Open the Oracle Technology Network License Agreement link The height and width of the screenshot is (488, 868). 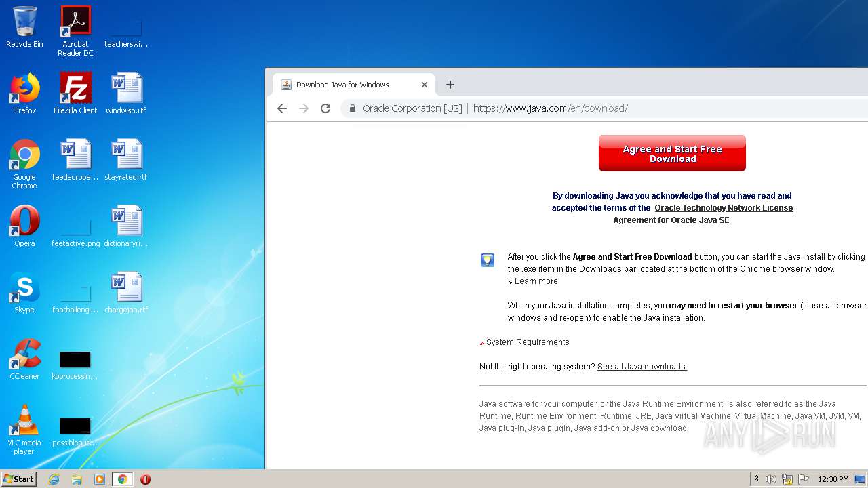pos(703,214)
